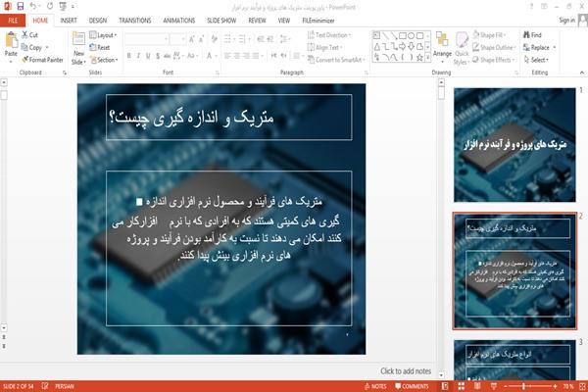Insert a slide with New Slide icon

[78, 40]
